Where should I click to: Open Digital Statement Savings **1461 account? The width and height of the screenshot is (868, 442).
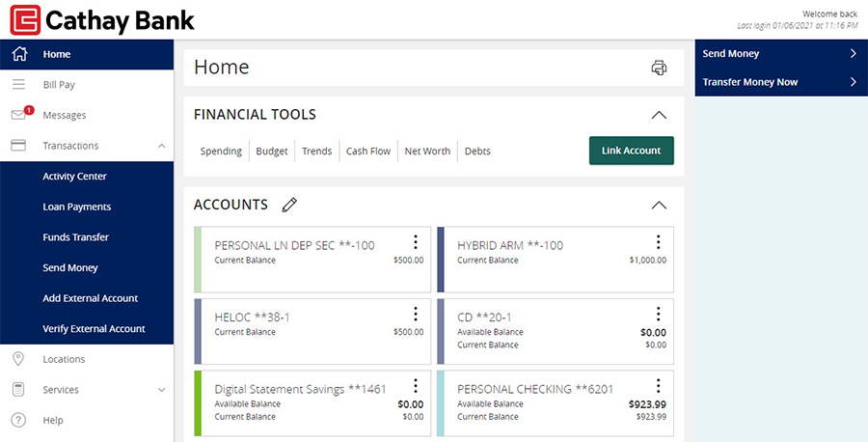(300, 389)
